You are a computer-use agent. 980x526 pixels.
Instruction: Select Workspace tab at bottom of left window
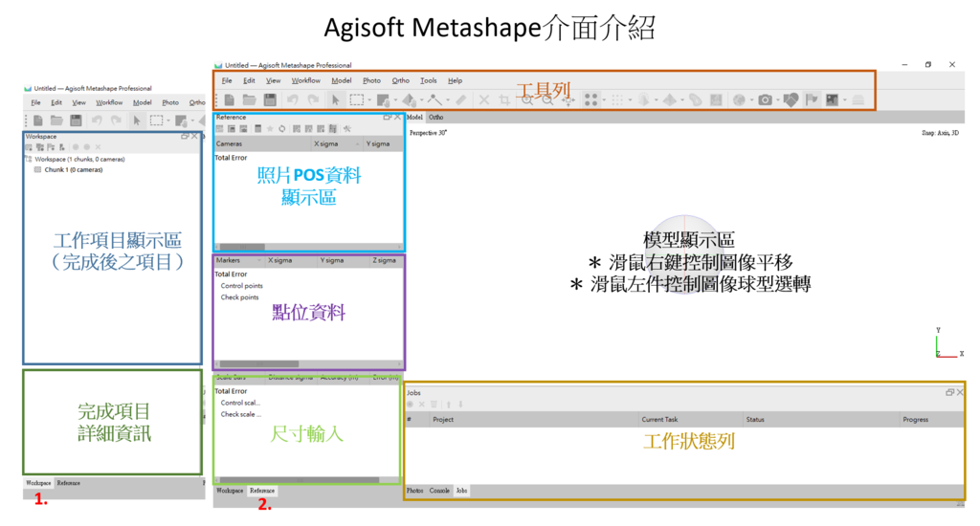[x=38, y=483]
